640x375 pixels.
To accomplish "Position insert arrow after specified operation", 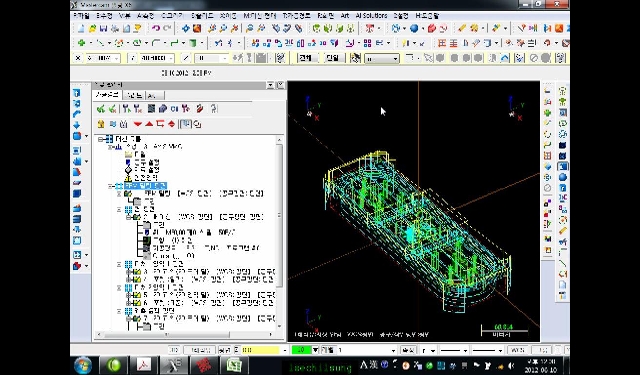I will (160, 124).
